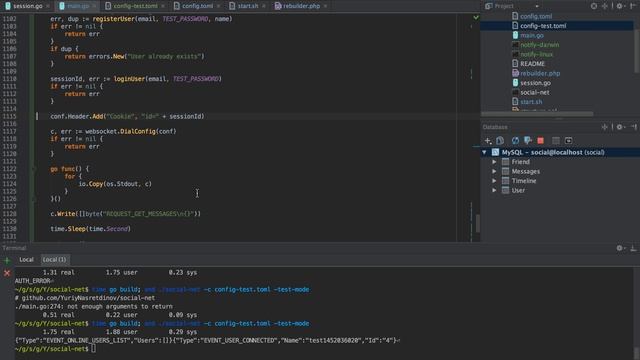Screen dimensions: 640x360
Task: Select MySQL social@localhost data source
Action: click(560, 152)
